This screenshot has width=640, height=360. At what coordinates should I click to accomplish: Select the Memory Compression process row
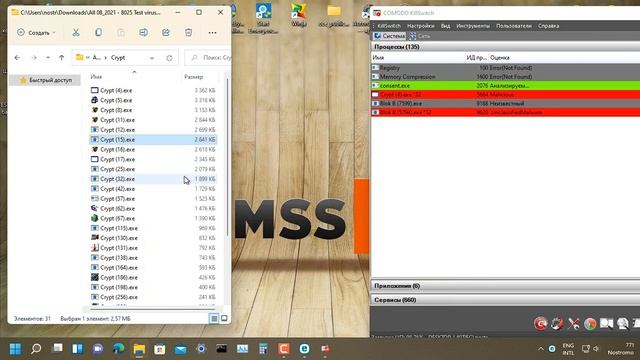click(505, 77)
